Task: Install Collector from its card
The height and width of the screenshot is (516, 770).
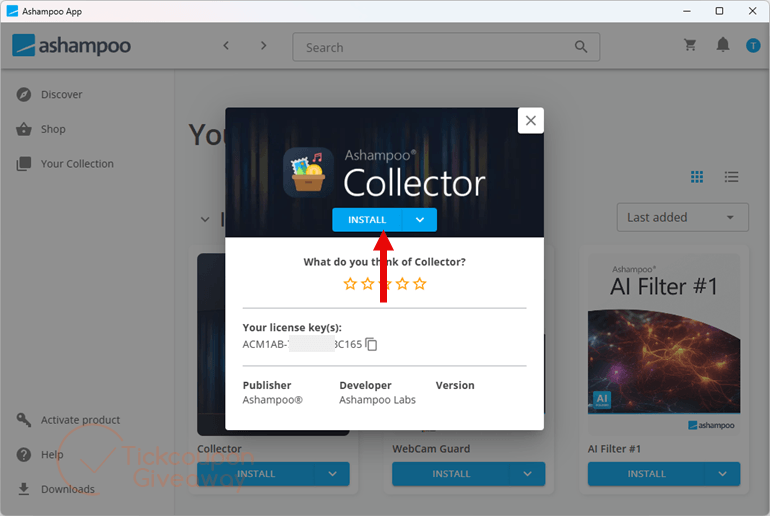Action: click(x=256, y=474)
